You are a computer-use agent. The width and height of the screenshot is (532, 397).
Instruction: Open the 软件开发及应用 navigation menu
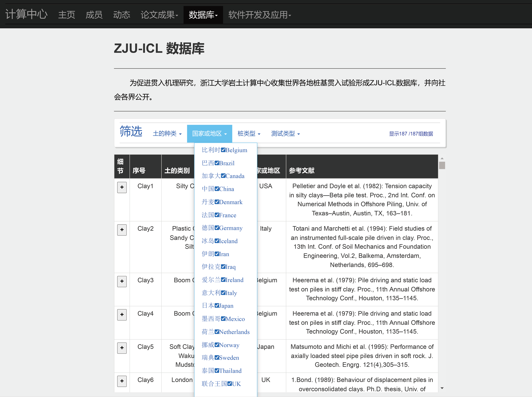(x=260, y=15)
